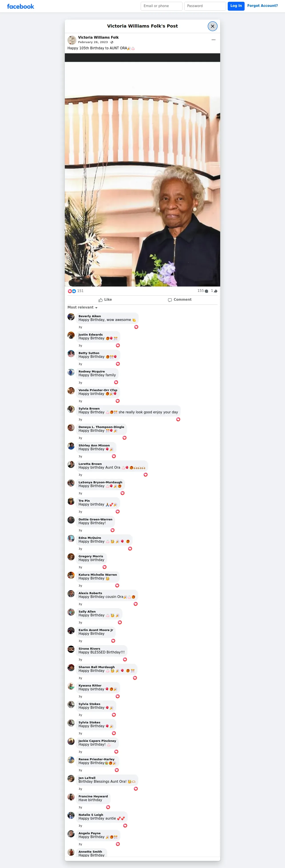Screen dimensions: 285x868
Task: Close the post dialog with the X
Action: click(x=213, y=26)
